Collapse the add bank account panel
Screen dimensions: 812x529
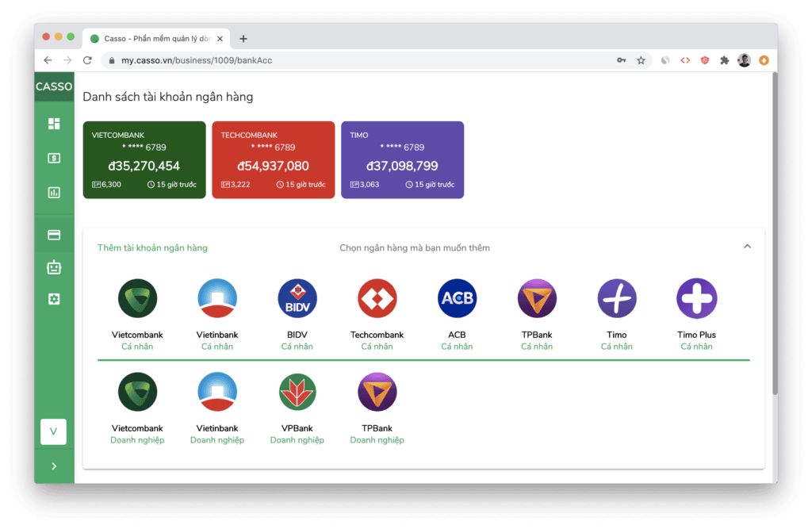747,247
